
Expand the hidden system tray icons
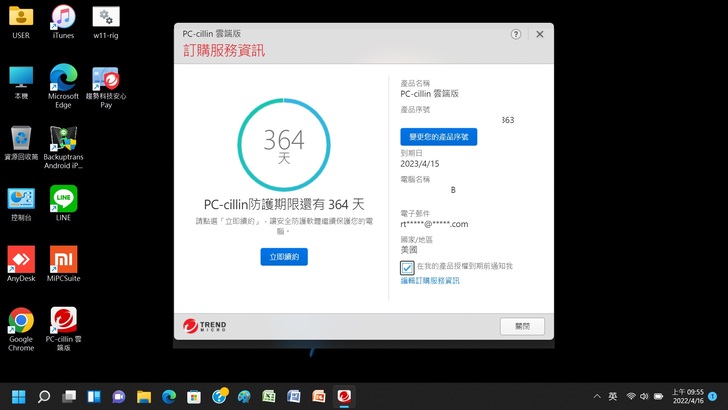click(x=597, y=396)
